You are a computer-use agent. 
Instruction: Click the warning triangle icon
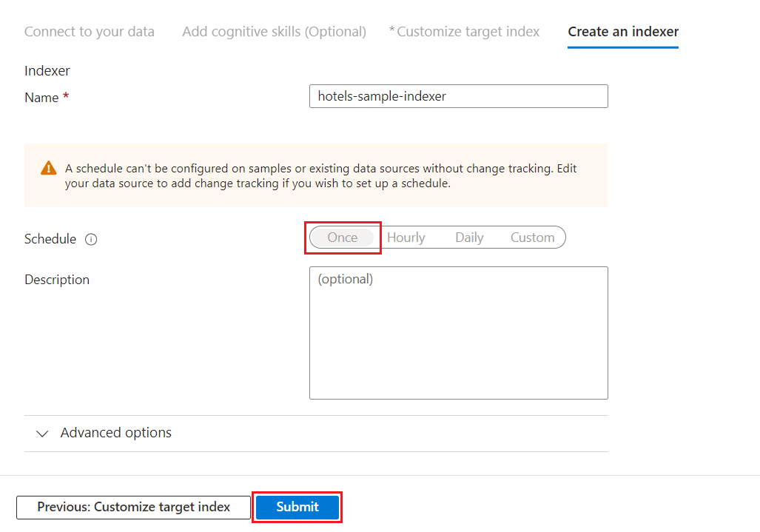pyautogui.click(x=48, y=168)
